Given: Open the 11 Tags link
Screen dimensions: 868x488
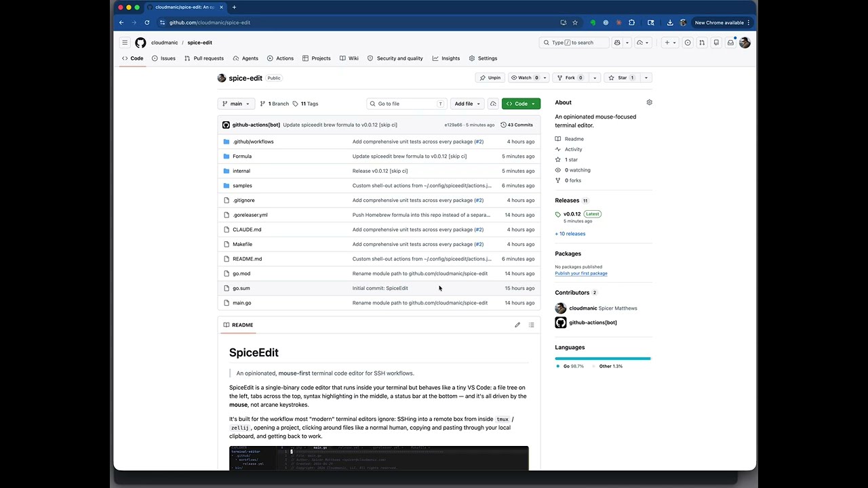Looking at the screenshot, I should pos(306,104).
